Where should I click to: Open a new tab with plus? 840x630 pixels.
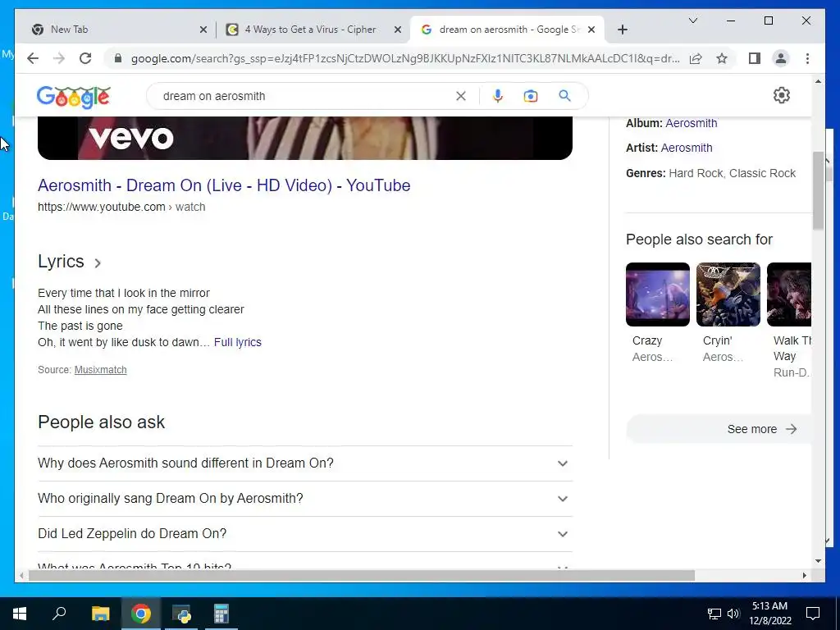(622, 30)
